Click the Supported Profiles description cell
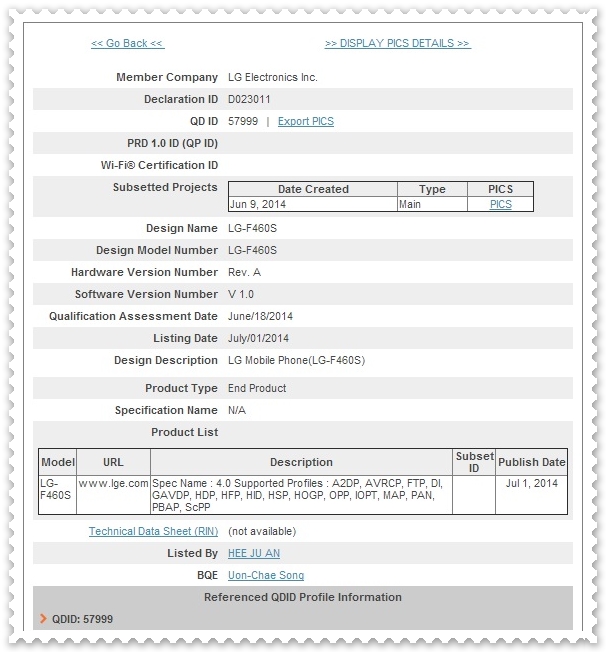Viewport: 606px width, 652px height. 301,495
